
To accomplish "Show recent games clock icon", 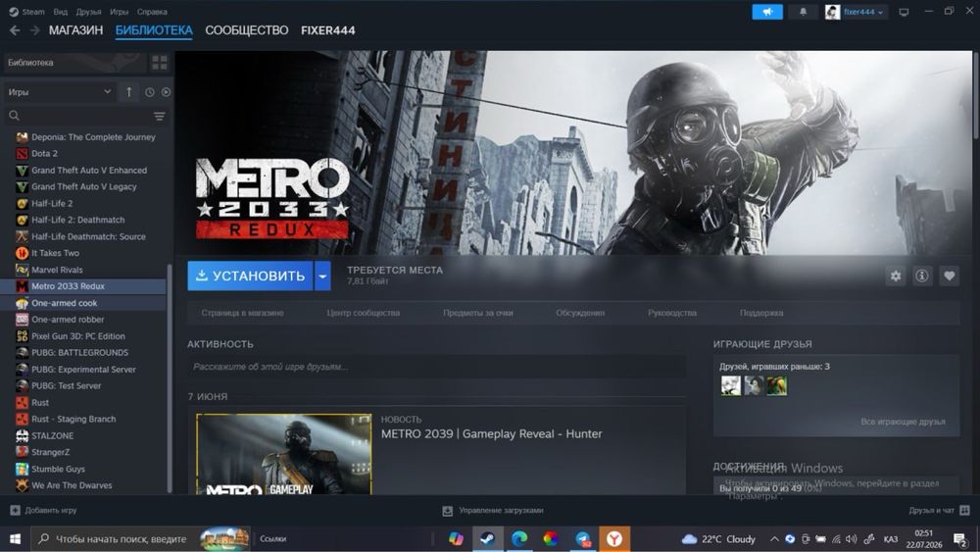I will (x=149, y=92).
